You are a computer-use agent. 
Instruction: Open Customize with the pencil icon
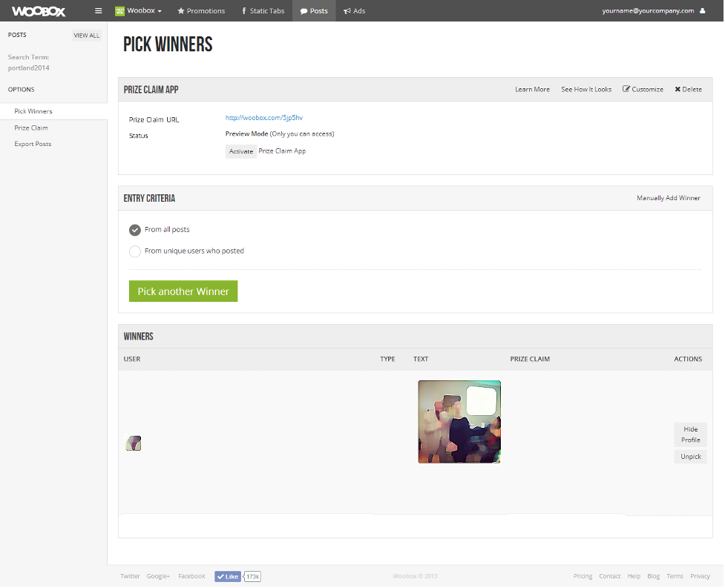(x=643, y=89)
